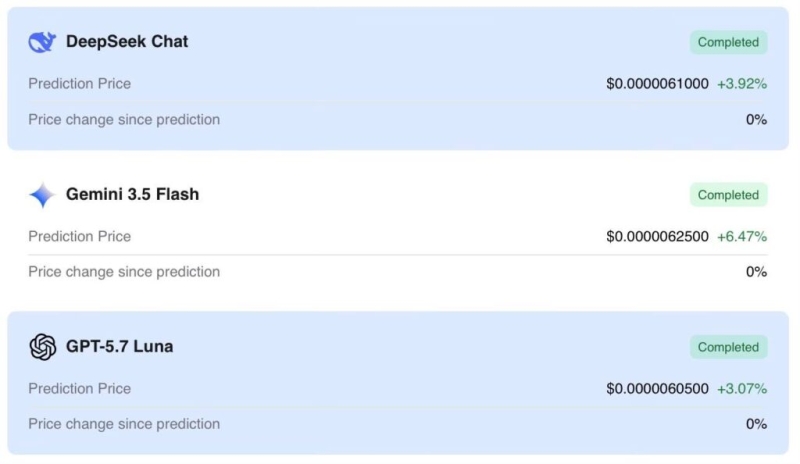Click Gemini 3.5 Flash's Completed badge
This screenshot has width=800, height=464.
729,195
